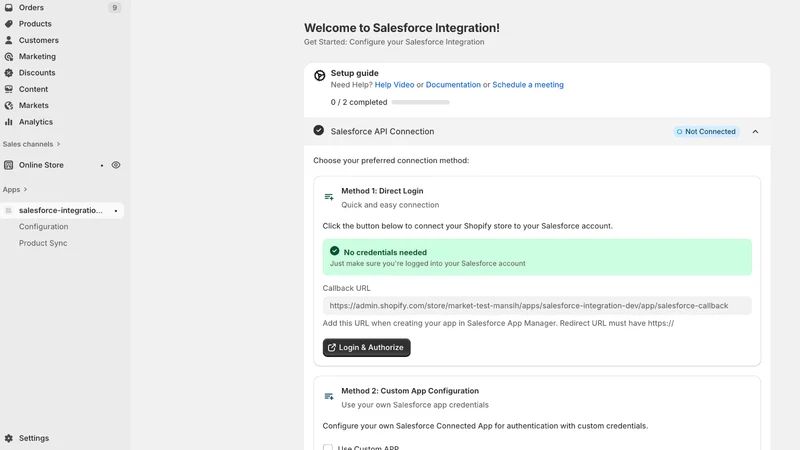Click the Salesforce API Connection checkmark icon
Viewport: 800px width, 450px height.
(319, 131)
